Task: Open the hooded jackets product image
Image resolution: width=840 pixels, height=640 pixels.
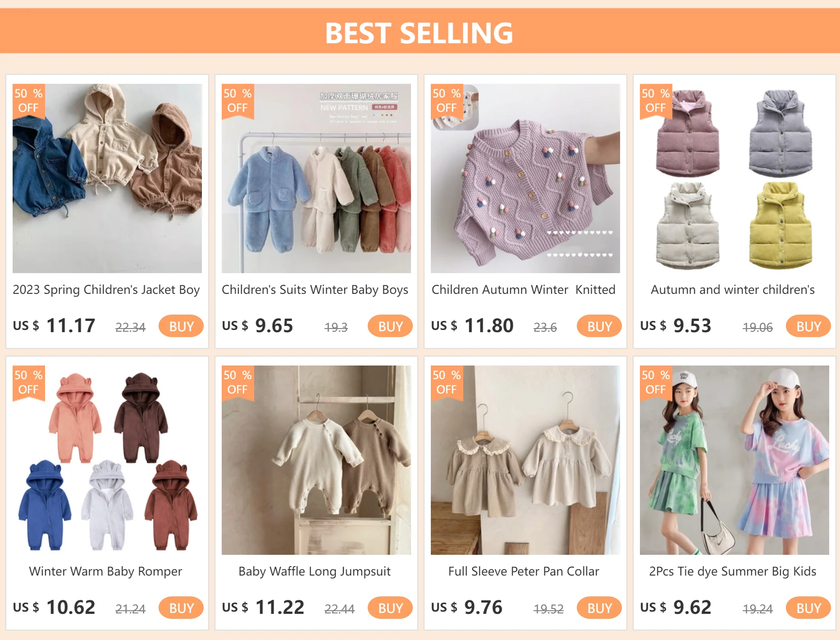Action: (107, 178)
